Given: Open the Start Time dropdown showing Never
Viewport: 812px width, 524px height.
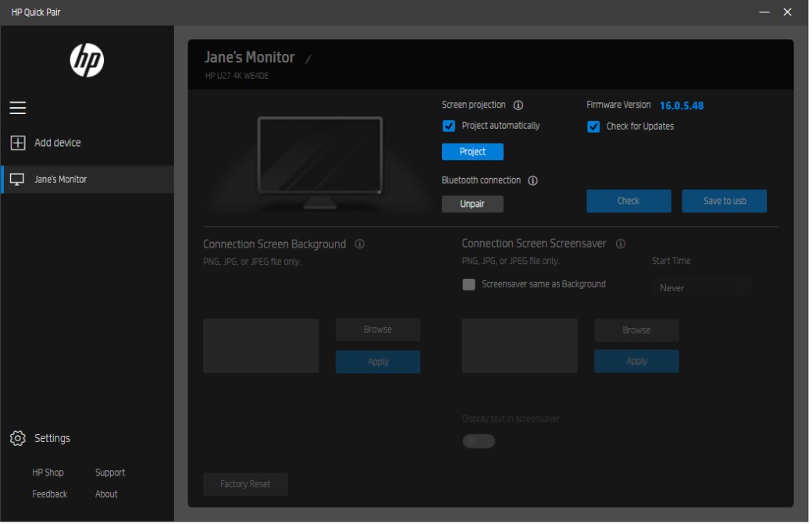Looking at the screenshot, I should pyautogui.click(x=703, y=288).
